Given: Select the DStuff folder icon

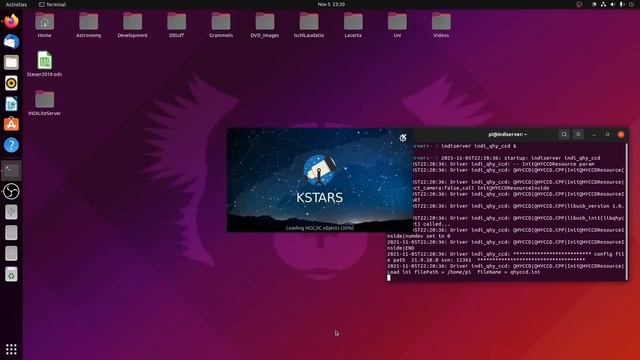Looking at the screenshot, I should tap(177, 24).
